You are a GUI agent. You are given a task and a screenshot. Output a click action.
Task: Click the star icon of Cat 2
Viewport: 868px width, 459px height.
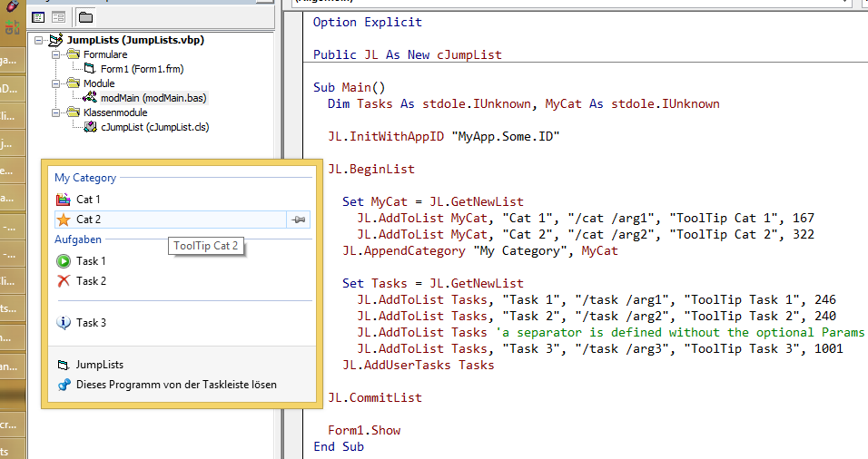click(x=63, y=220)
